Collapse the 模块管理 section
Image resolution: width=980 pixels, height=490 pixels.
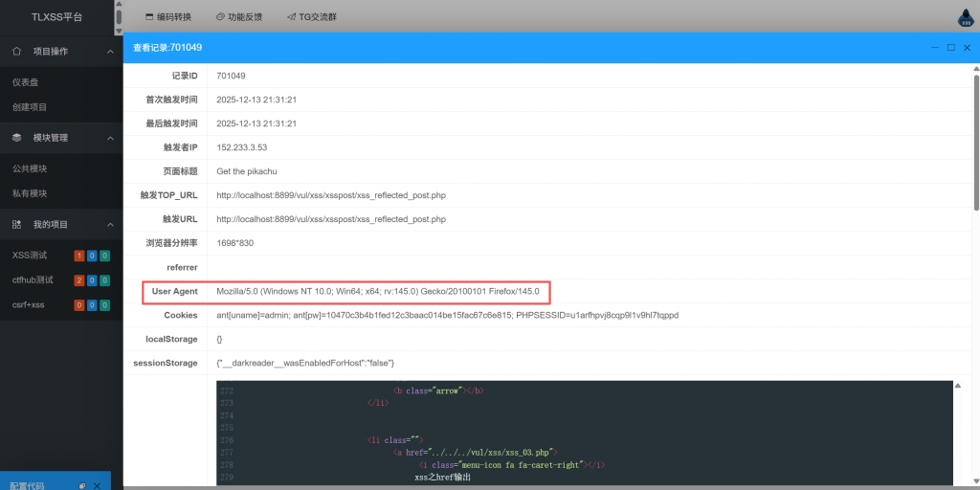pos(110,138)
